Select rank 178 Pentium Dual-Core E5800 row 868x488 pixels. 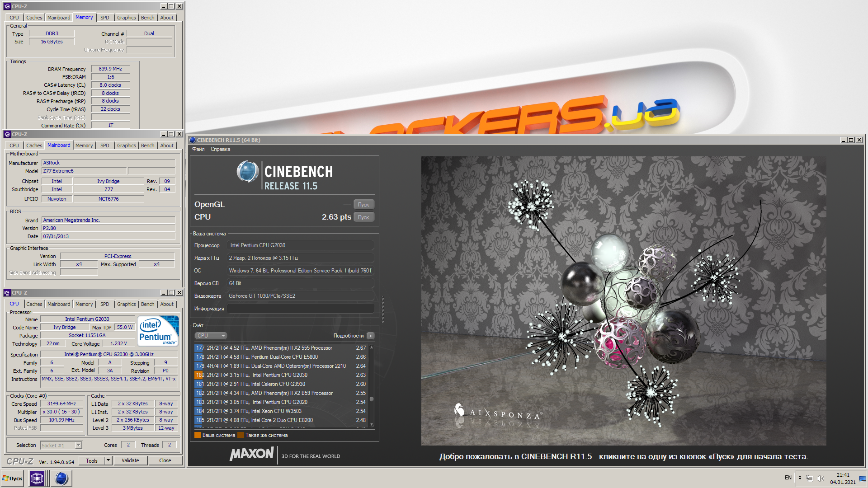pos(281,357)
